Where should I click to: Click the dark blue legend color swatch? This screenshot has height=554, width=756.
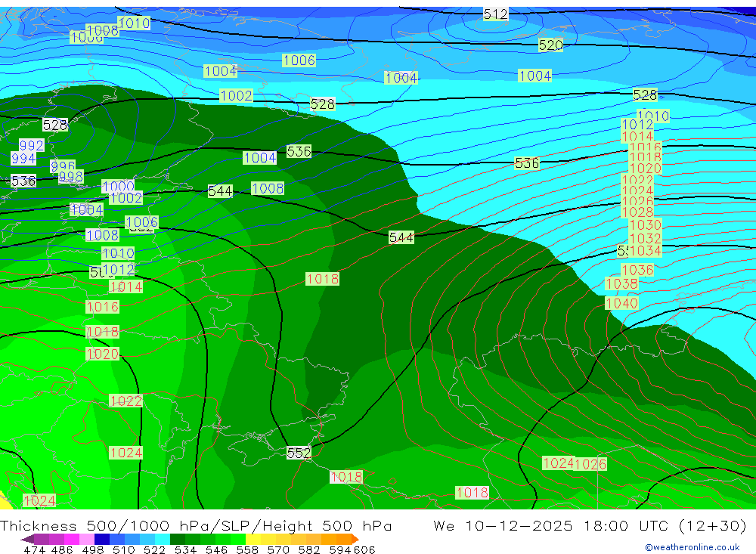coord(102,539)
